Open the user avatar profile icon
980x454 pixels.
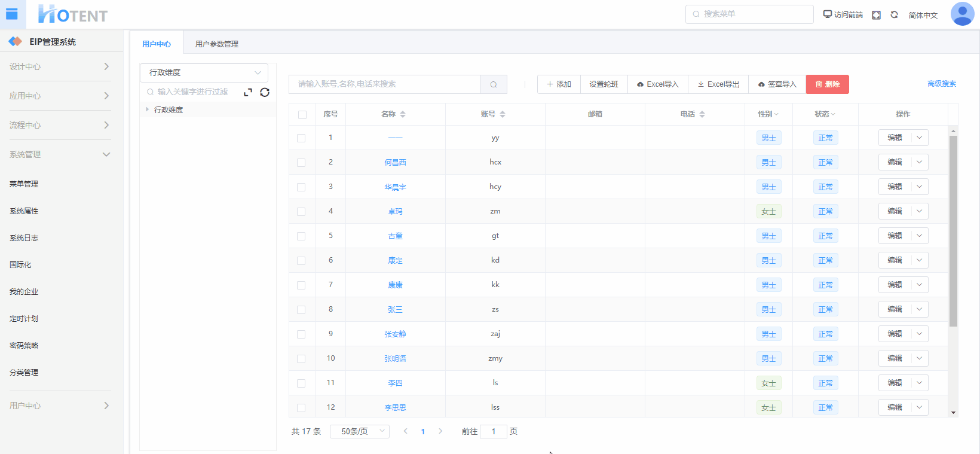tap(962, 14)
